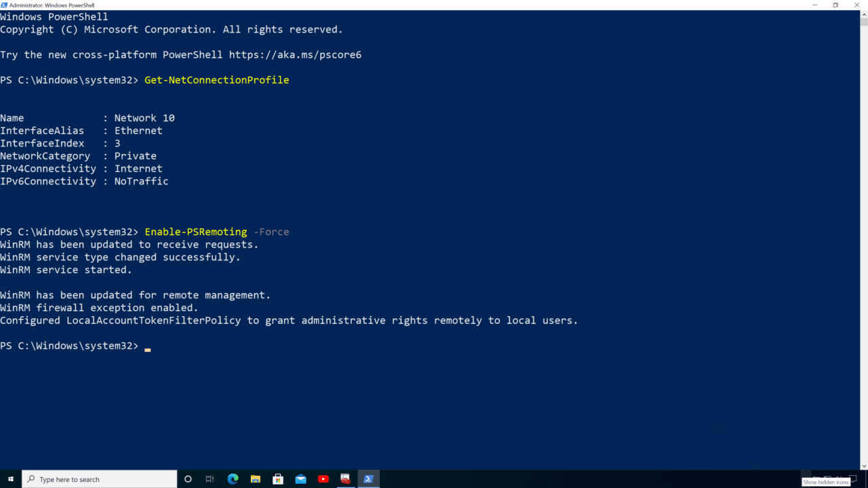Screen dimensions: 868x488
Task: Select the Get-NetConnectionProfile command text
Action: (x=216, y=79)
